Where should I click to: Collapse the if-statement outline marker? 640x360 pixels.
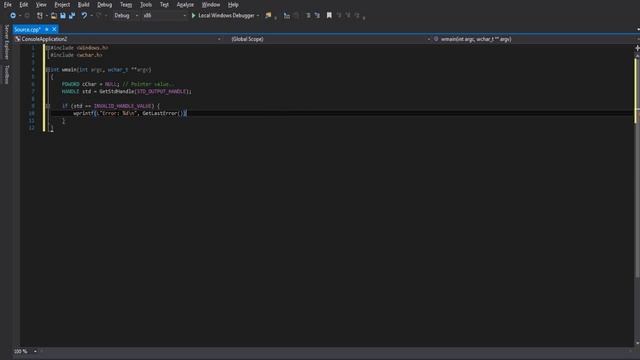click(48, 106)
